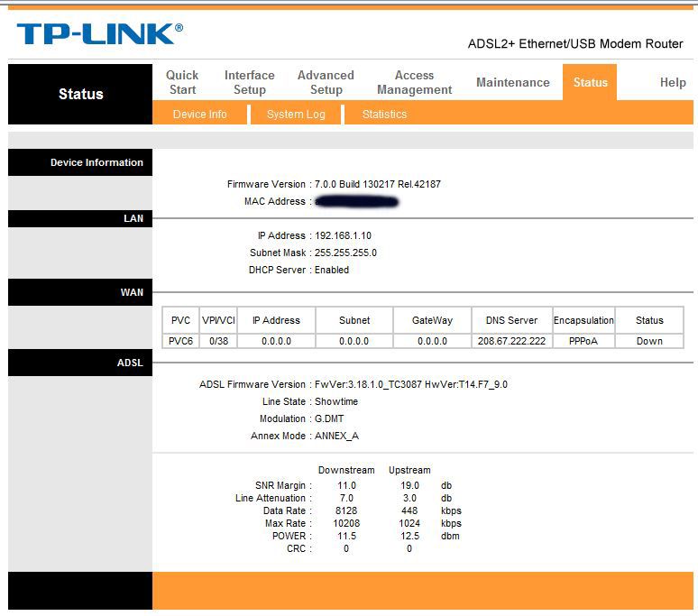Switch to the Maintenance tab
698x616 pixels.
(x=513, y=82)
